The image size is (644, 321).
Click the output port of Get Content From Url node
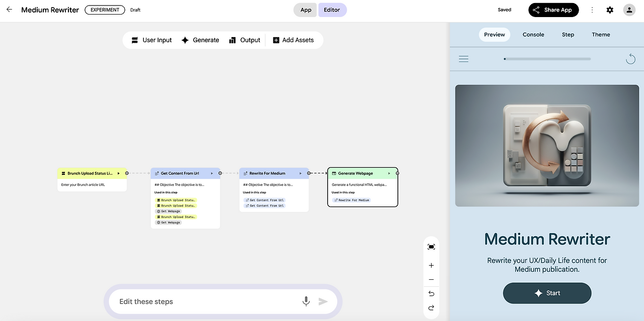(220, 173)
